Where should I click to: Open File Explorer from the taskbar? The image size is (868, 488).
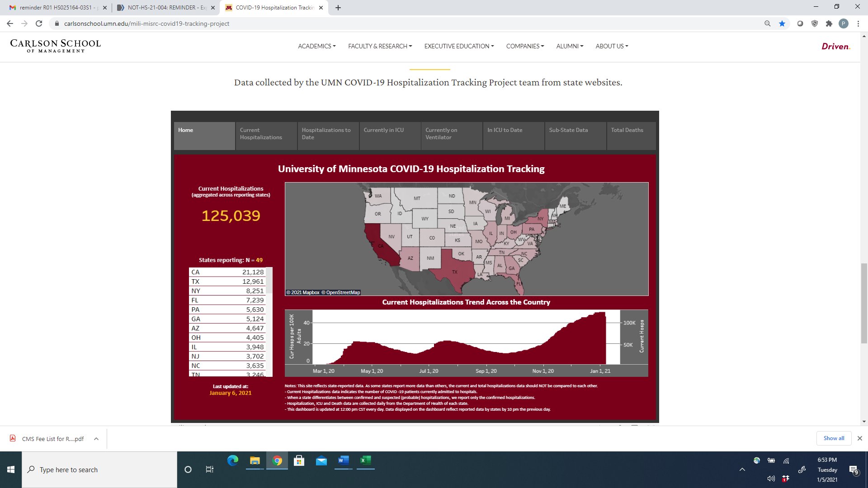click(255, 461)
